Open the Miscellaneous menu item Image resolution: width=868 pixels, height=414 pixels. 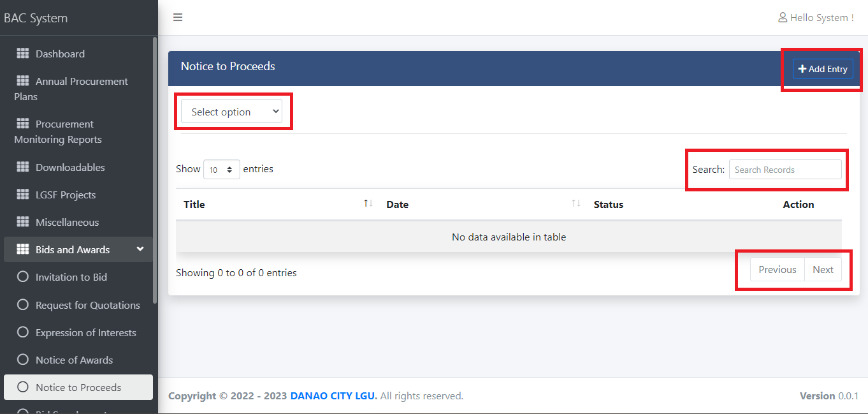point(78,222)
